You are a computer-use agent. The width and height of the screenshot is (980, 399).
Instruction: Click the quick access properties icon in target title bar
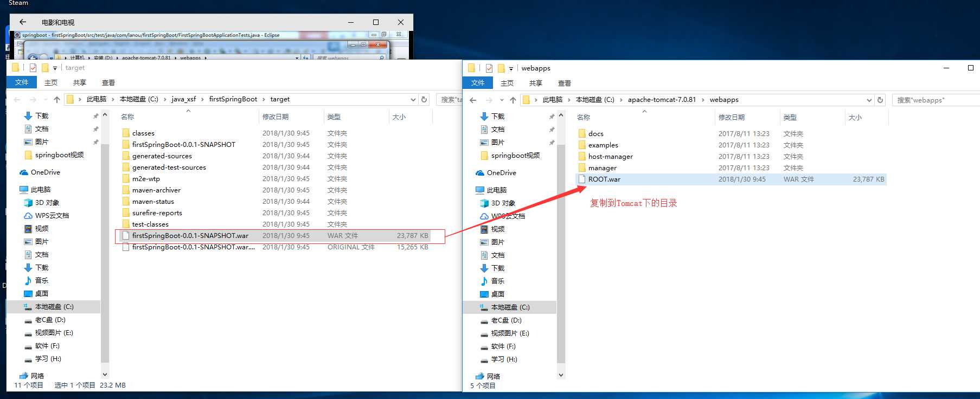33,68
